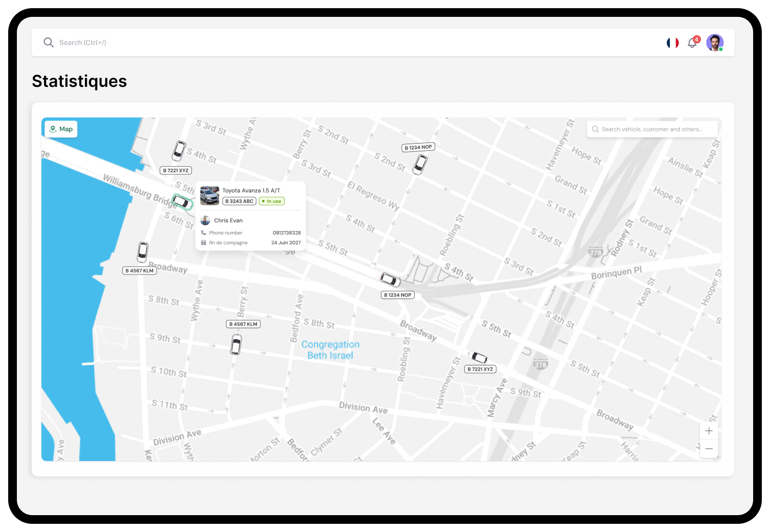This screenshot has width=770, height=532.
Task: Select the car above B 4567 KLM near Broadway
Action: point(143,252)
